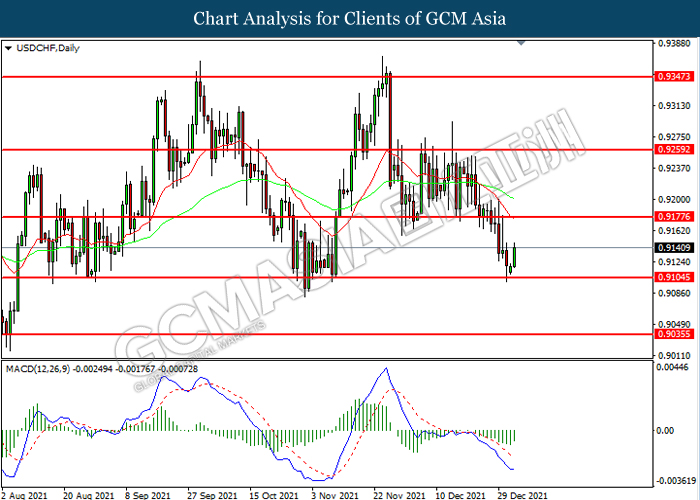Click the USDCHF,Daily symbol label
Screen dimensions: 700x500
coord(48,48)
